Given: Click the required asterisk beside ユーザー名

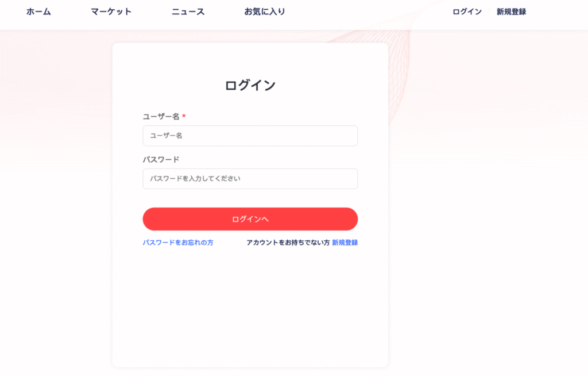Looking at the screenshot, I should [183, 115].
